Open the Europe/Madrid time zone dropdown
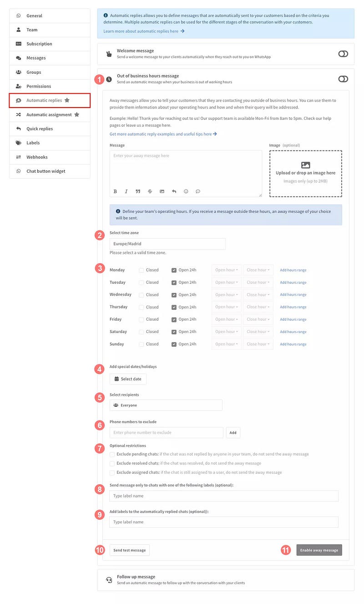Image resolution: width=364 pixels, height=604 pixels. [167, 244]
